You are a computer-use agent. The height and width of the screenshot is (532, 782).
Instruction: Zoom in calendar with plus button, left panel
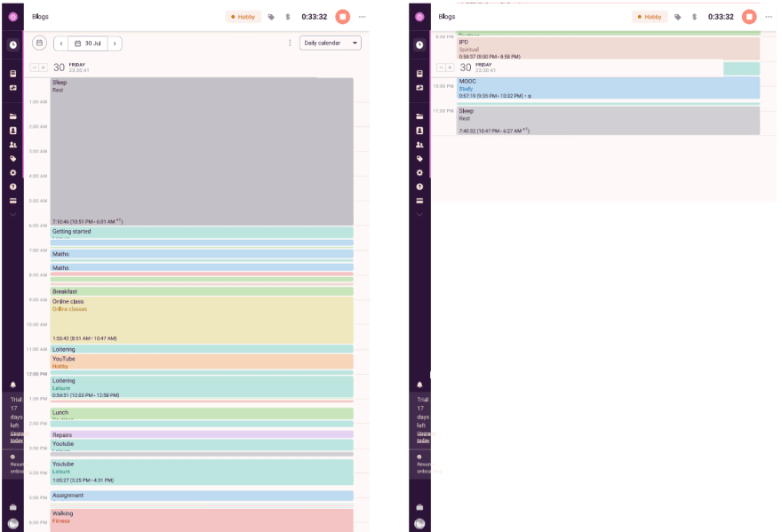click(x=44, y=67)
